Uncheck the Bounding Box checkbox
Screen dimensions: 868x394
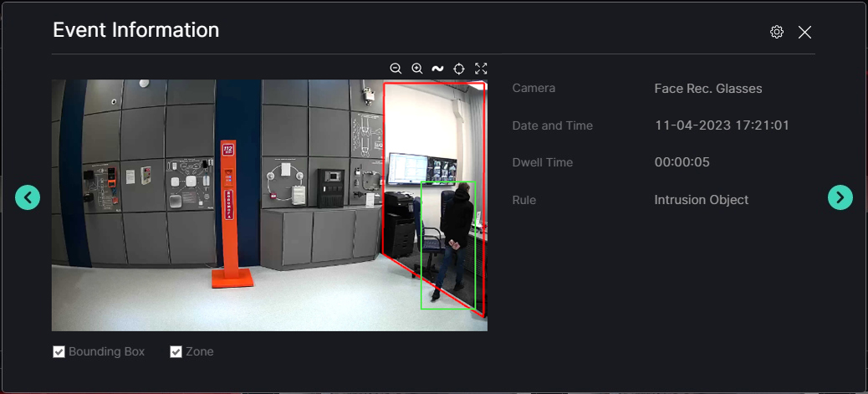pos(59,352)
